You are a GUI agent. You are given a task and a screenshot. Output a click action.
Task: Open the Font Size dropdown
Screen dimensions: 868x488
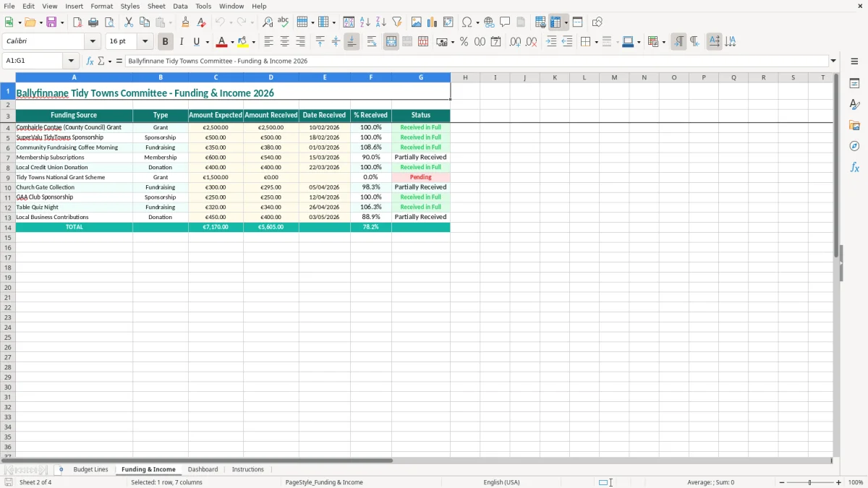pos(145,42)
